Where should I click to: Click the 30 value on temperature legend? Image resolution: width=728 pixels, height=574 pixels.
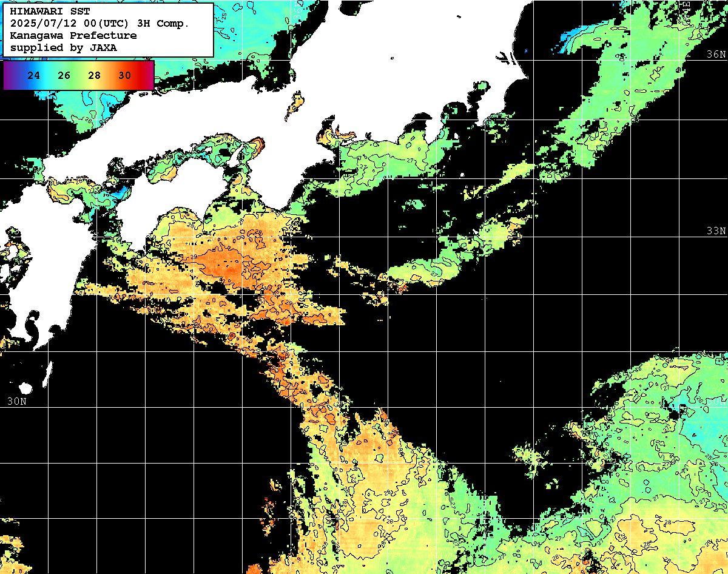coord(125,76)
